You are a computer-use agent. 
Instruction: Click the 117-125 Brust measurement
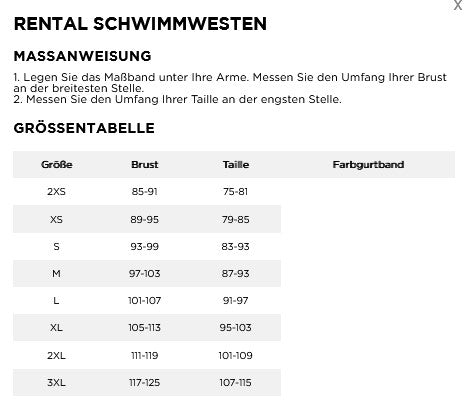(145, 383)
